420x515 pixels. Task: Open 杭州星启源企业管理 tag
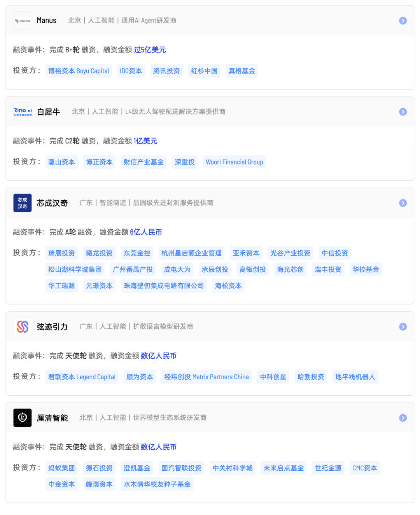[191, 253]
